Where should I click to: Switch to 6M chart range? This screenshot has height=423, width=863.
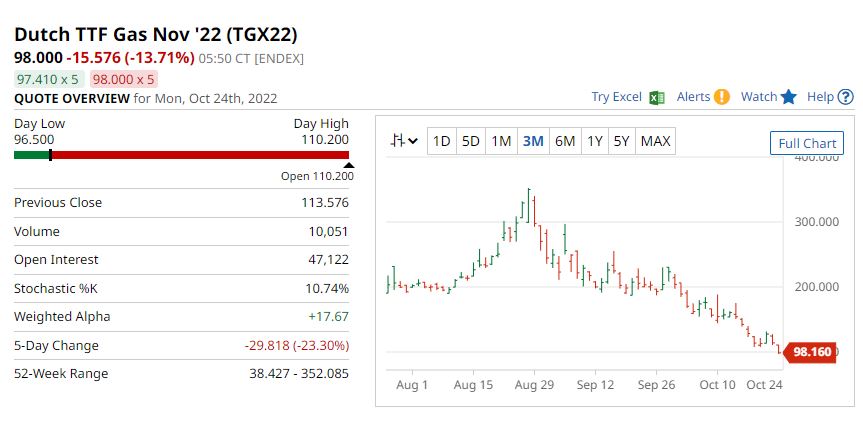[565, 141]
